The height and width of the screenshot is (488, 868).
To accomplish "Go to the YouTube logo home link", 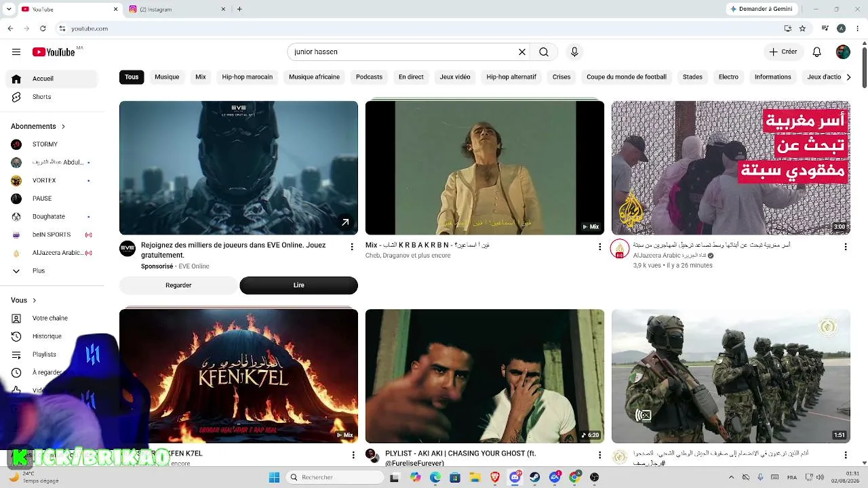I will (x=54, y=52).
